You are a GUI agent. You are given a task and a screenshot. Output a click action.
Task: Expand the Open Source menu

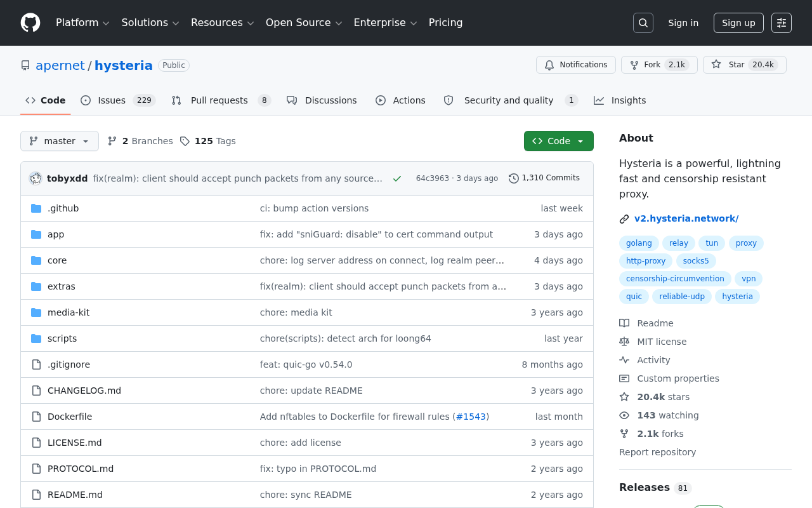pyautogui.click(x=304, y=23)
